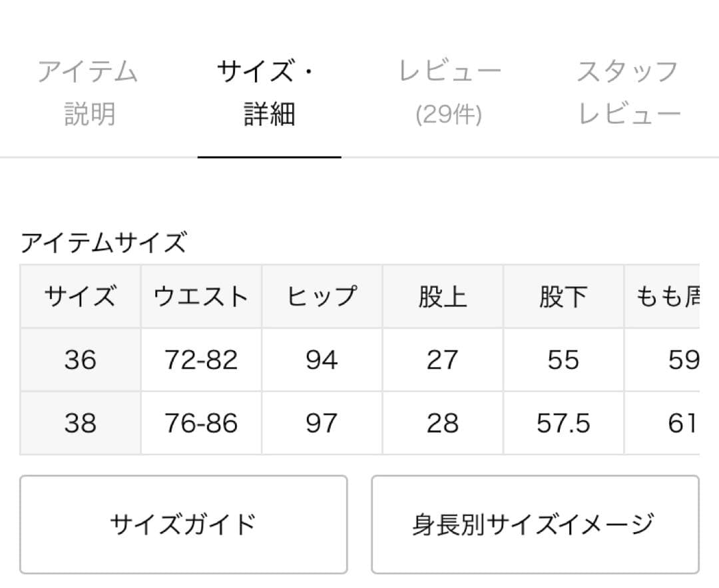The width and height of the screenshot is (719, 588).
Task: Click waist value 72-82 cell
Action: point(201,360)
